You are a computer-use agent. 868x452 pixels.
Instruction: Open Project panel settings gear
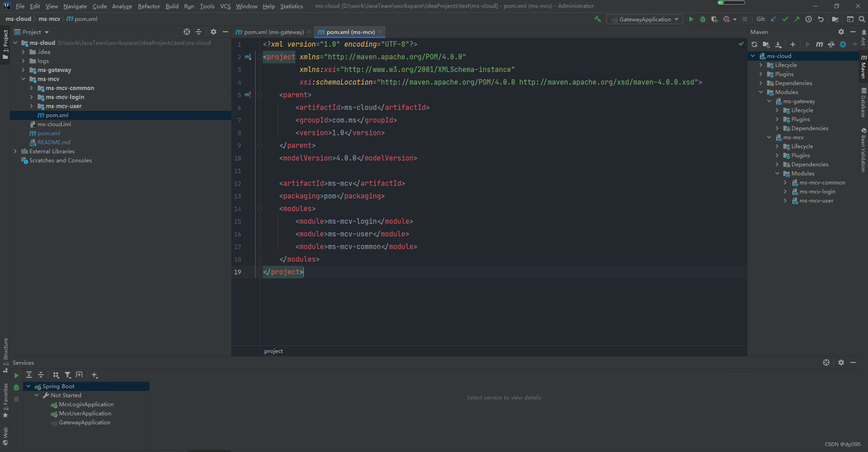[213, 32]
